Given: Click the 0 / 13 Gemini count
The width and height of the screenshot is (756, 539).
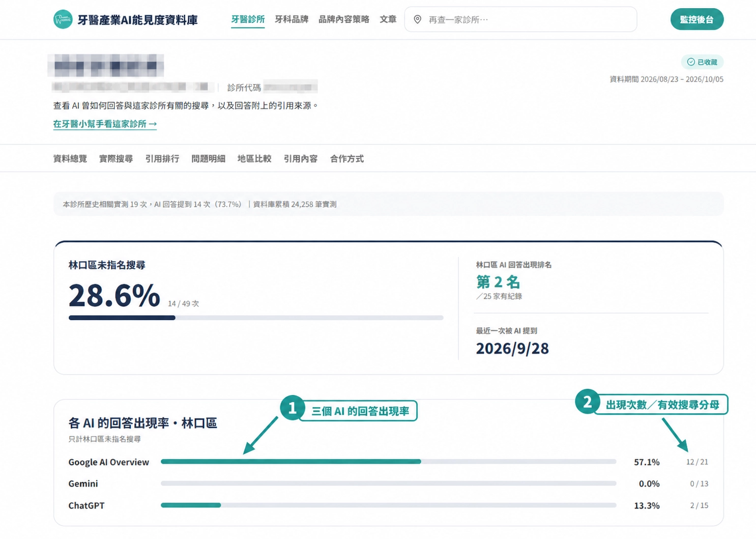Looking at the screenshot, I should (x=699, y=484).
